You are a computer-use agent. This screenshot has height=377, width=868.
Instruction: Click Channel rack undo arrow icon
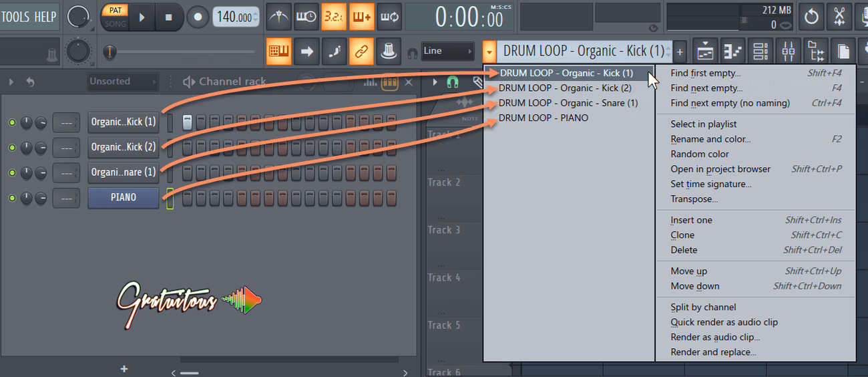30,82
